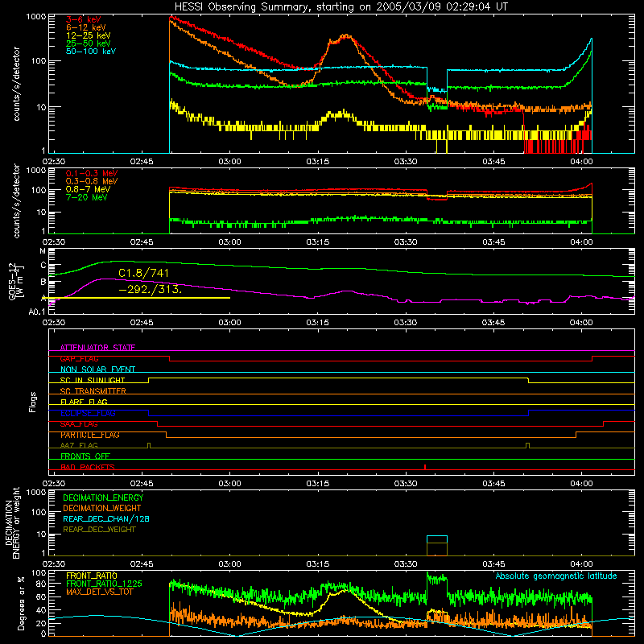Click the Degrees or % axis label
This screenshot has height=644, width=644.
[21, 604]
